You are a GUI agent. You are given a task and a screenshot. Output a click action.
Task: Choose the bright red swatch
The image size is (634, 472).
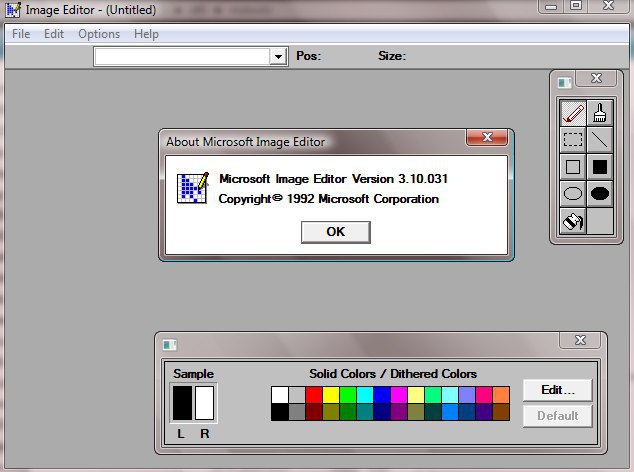[314, 395]
